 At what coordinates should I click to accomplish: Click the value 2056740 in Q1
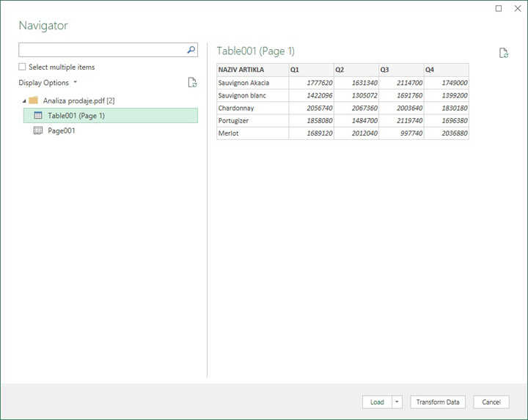[311, 108]
